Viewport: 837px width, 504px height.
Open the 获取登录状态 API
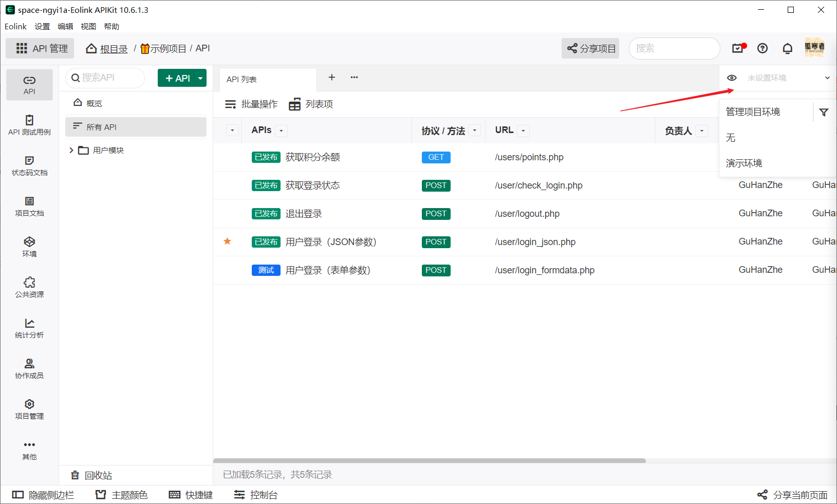(313, 185)
